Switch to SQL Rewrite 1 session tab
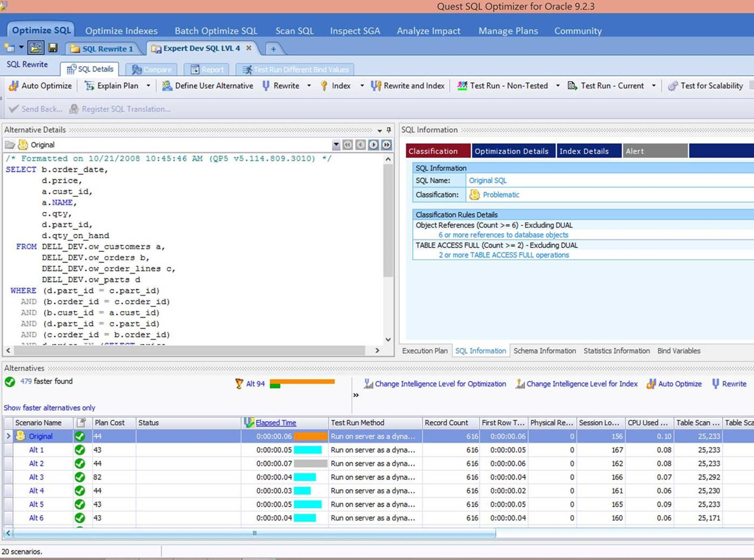The width and height of the screenshot is (754, 560). 102,49
